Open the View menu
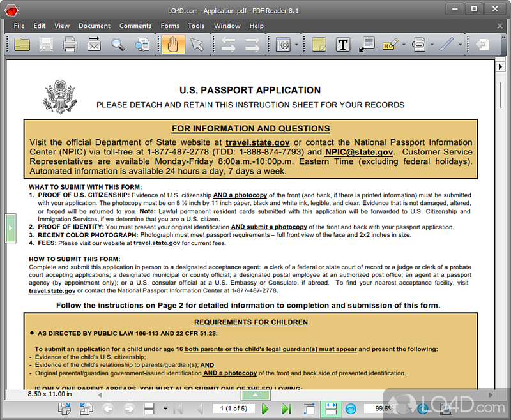 coord(61,26)
